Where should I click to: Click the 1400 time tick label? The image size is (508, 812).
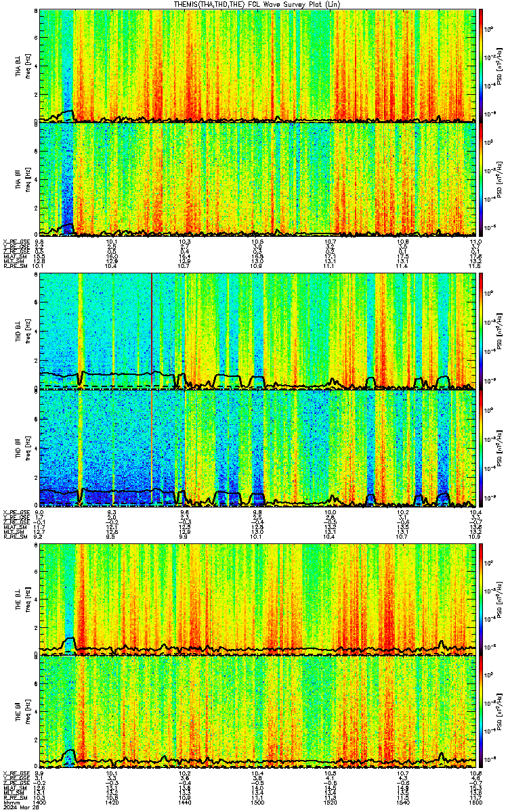pyautogui.click(x=39, y=803)
